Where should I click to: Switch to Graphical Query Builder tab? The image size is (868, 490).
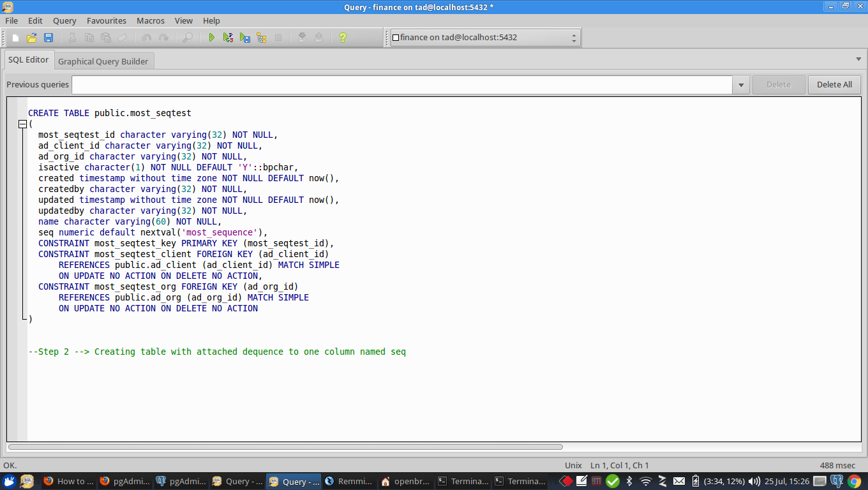click(103, 61)
